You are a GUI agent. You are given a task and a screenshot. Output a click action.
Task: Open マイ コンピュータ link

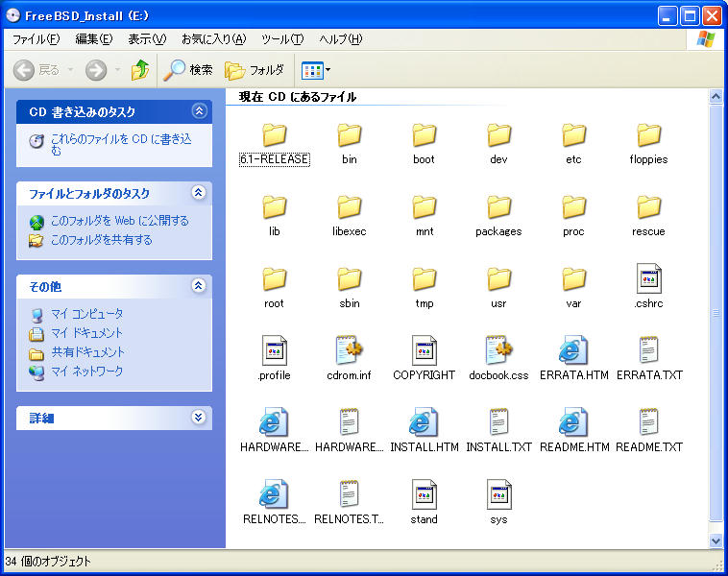coord(86,314)
